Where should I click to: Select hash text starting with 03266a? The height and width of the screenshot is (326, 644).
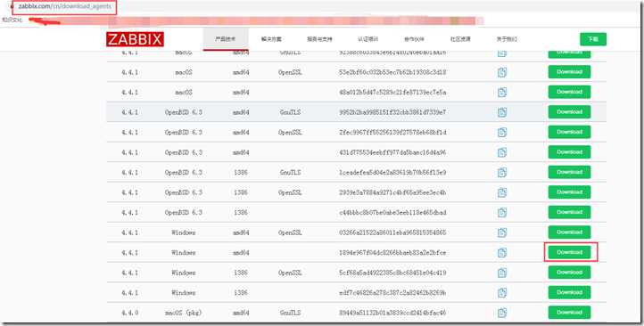tap(392, 232)
